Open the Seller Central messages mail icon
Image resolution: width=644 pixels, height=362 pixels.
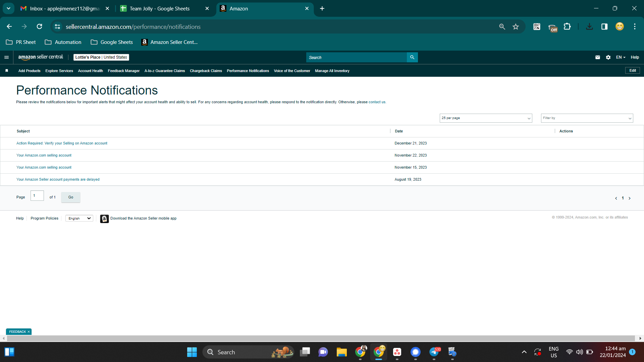click(x=598, y=57)
